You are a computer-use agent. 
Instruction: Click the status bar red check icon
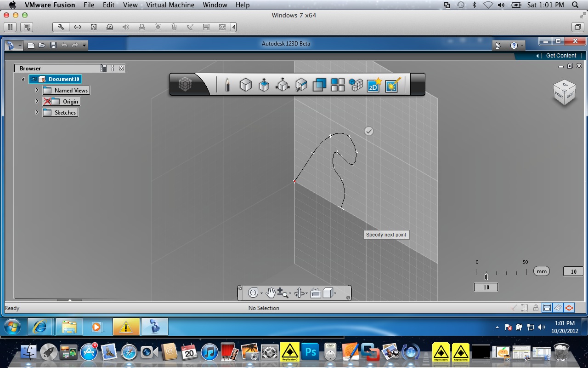[x=514, y=308]
